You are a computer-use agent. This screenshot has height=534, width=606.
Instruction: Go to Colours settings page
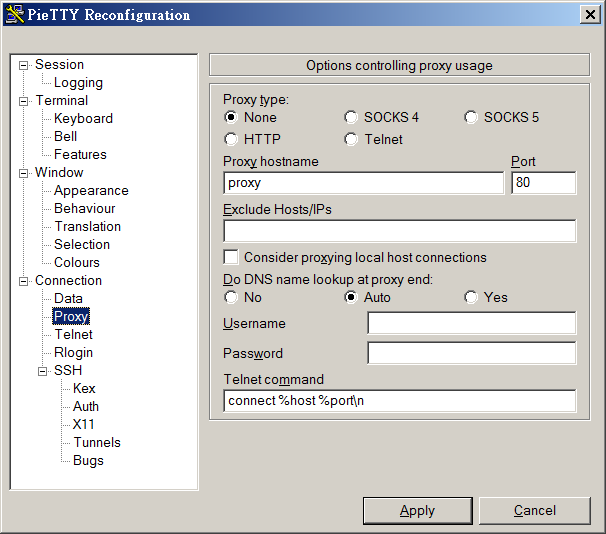tap(77, 263)
